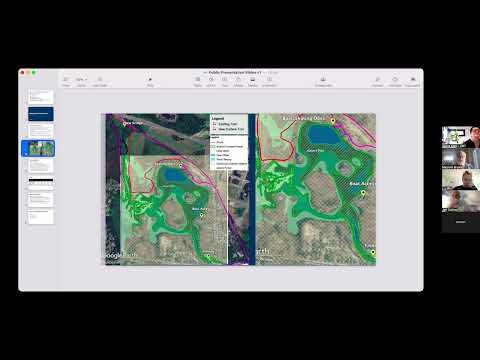Open the Shape picker in toolbar
Viewport: 480px width, 360px height.
(x=238, y=81)
